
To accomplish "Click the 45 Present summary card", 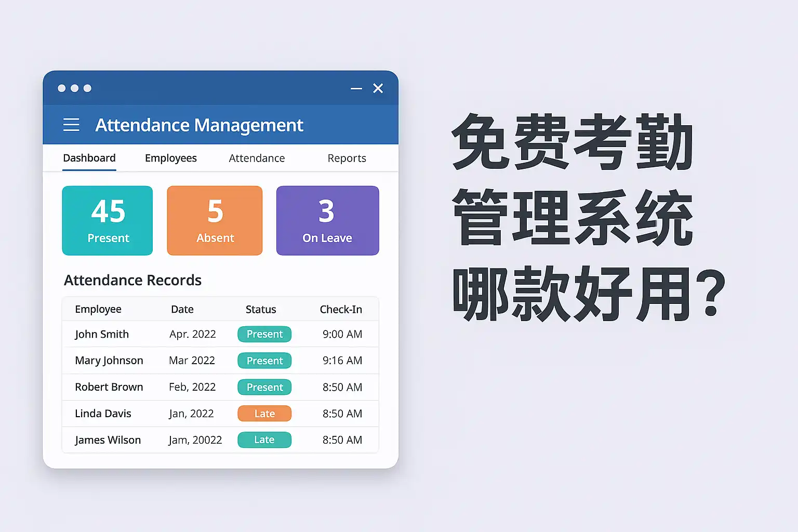I will point(108,220).
